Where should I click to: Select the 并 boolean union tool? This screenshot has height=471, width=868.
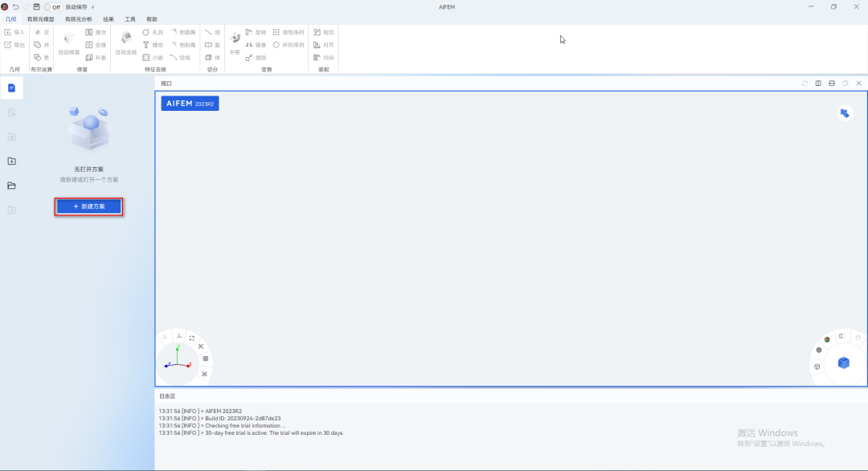click(42, 45)
